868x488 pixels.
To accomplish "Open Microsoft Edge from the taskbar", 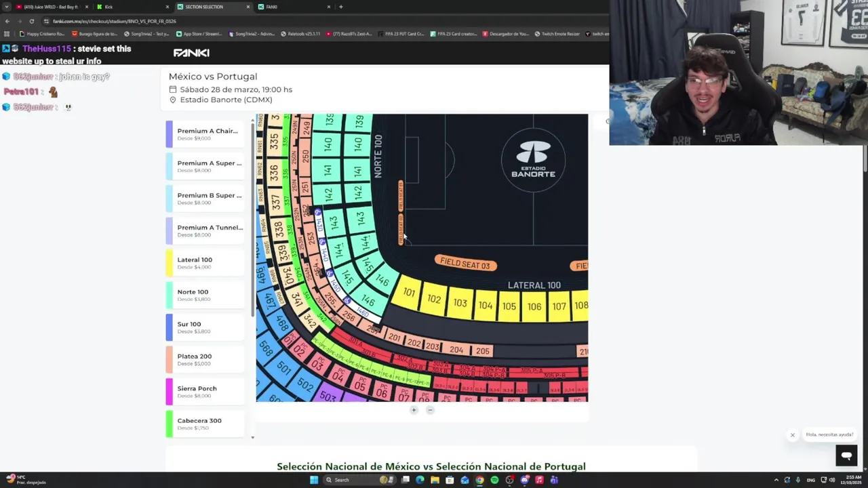I will click(420, 480).
